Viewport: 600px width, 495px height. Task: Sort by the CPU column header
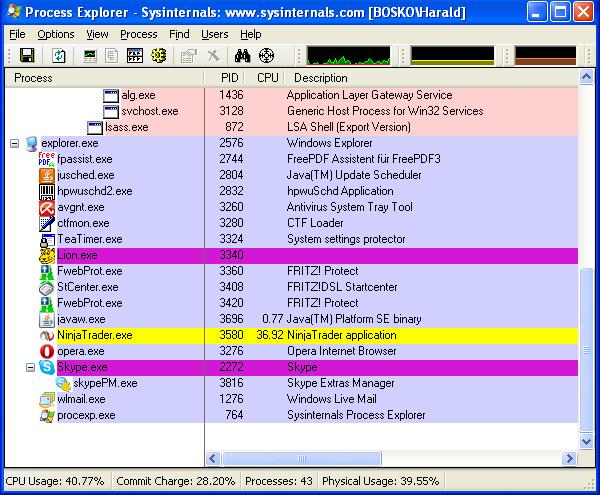click(x=264, y=78)
